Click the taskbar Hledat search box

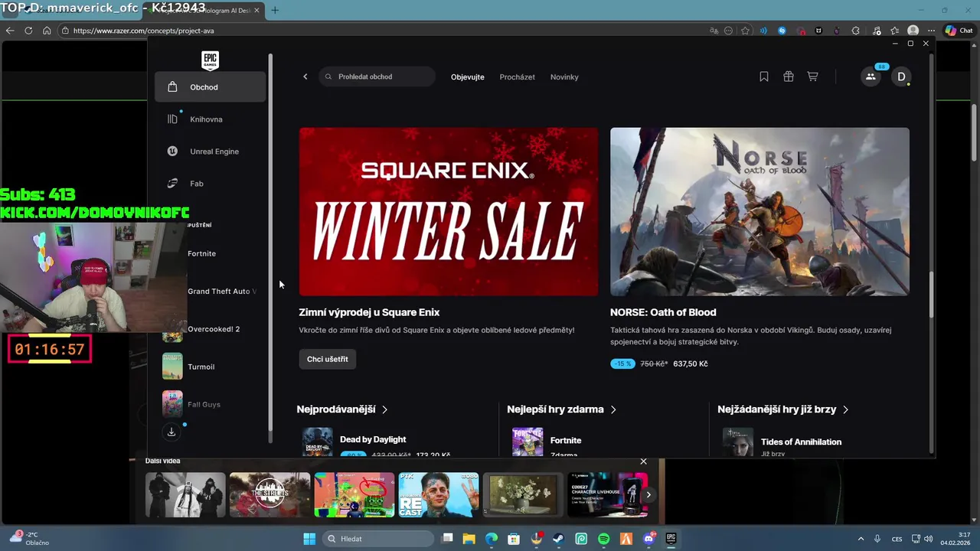point(378,539)
